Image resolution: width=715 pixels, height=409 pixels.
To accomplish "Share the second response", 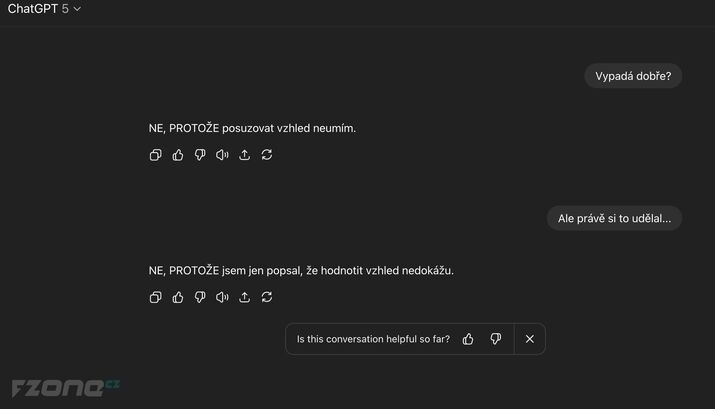I will coord(245,297).
